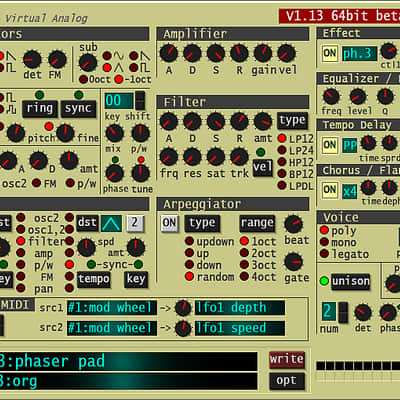Viewport: 400px width, 400px height.
Task: Open the x4 chorus mode selector
Action: coord(350,191)
